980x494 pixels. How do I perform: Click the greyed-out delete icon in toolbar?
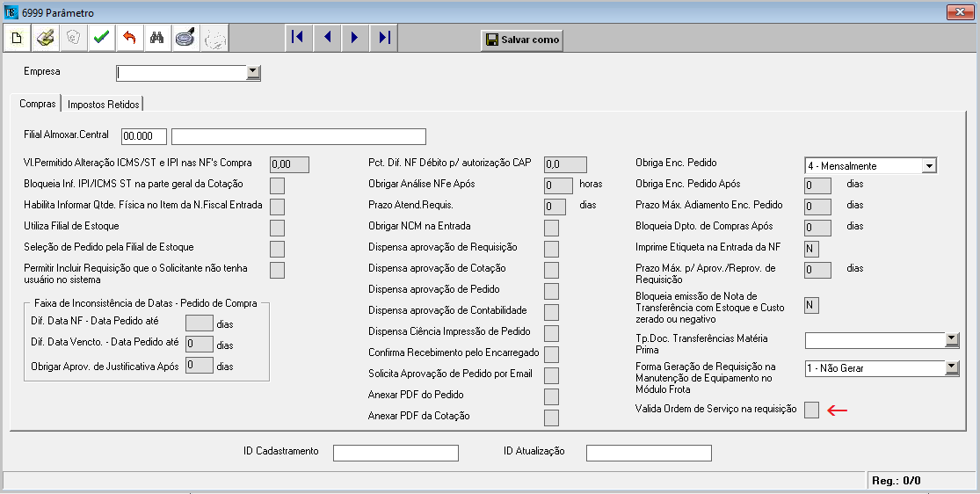pyautogui.click(x=73, y=38)
